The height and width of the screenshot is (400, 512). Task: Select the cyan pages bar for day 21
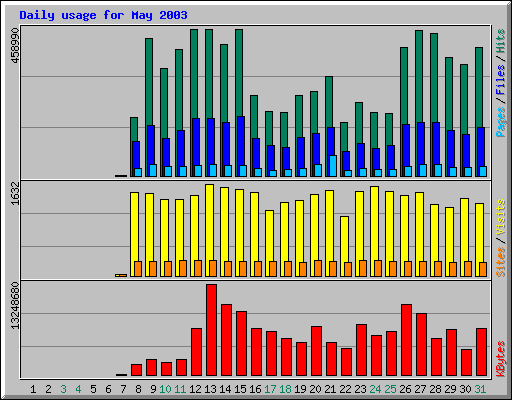(x=333, y=166)
